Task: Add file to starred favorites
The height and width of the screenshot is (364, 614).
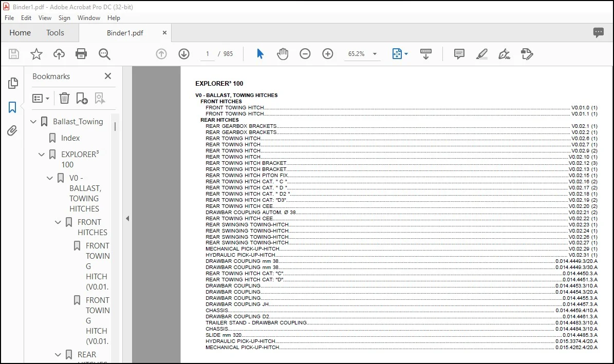Action: (x=36, y=54)
